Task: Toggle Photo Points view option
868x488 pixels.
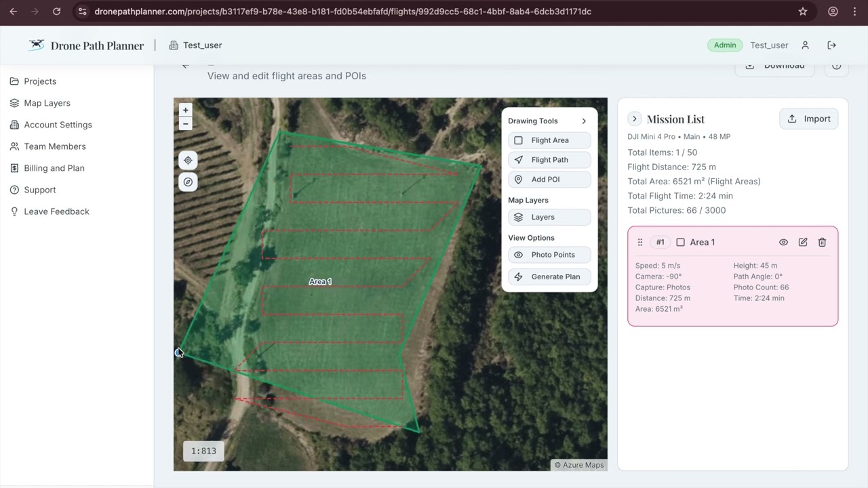Action: coord(549,255)
